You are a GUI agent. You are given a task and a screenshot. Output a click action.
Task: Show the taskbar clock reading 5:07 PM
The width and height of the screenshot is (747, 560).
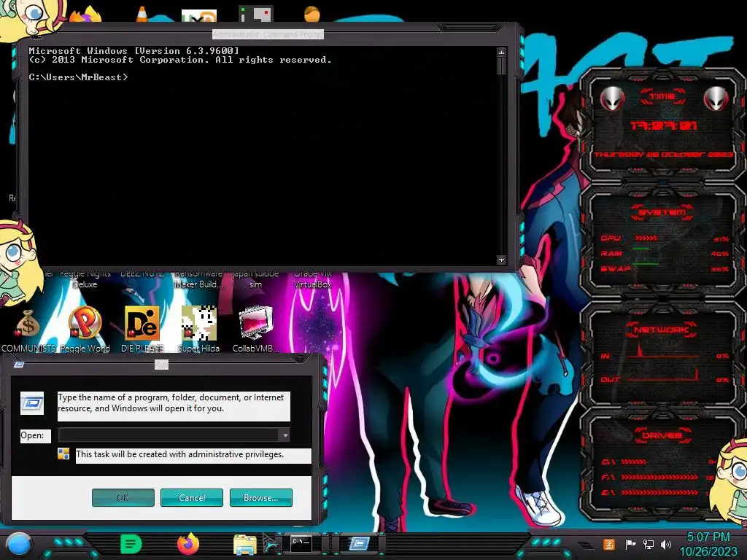pyautogui.click(x=708, y=537)
